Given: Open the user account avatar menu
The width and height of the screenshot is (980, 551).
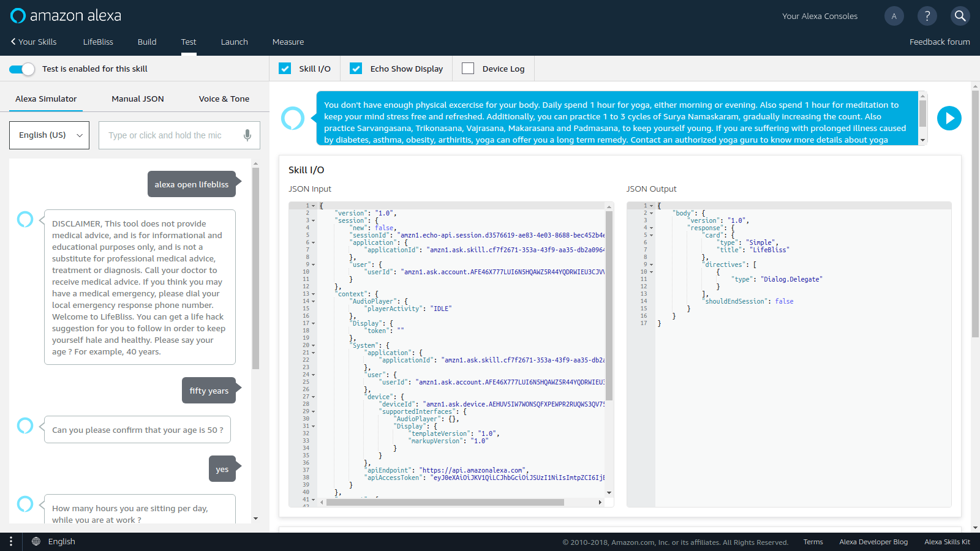Looking at the screenshot, I should [894, 16].
